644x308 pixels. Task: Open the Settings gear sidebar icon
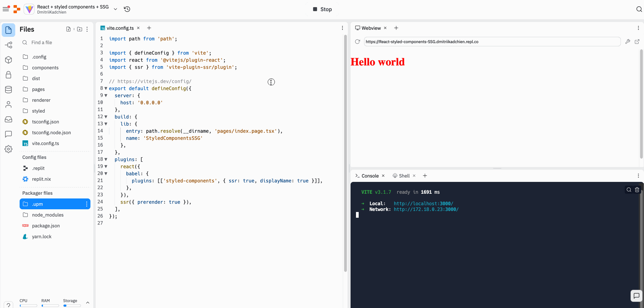pyautogui.click(x=8, y=149)
